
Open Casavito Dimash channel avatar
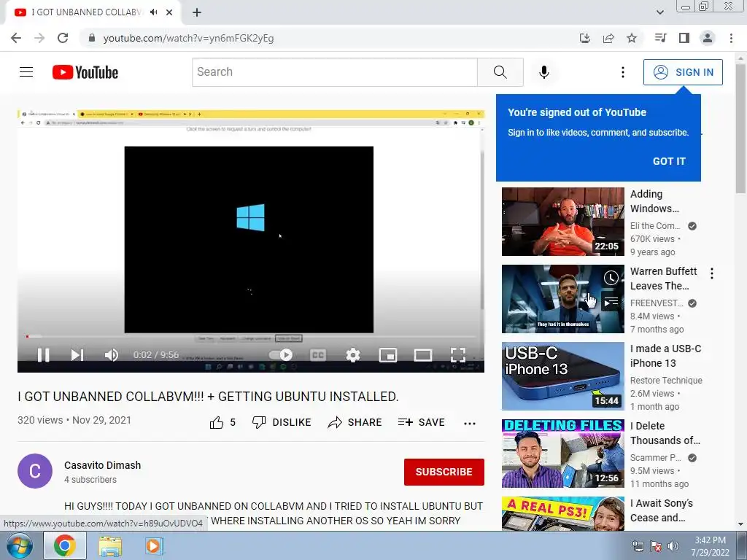[x=35, y=471]
